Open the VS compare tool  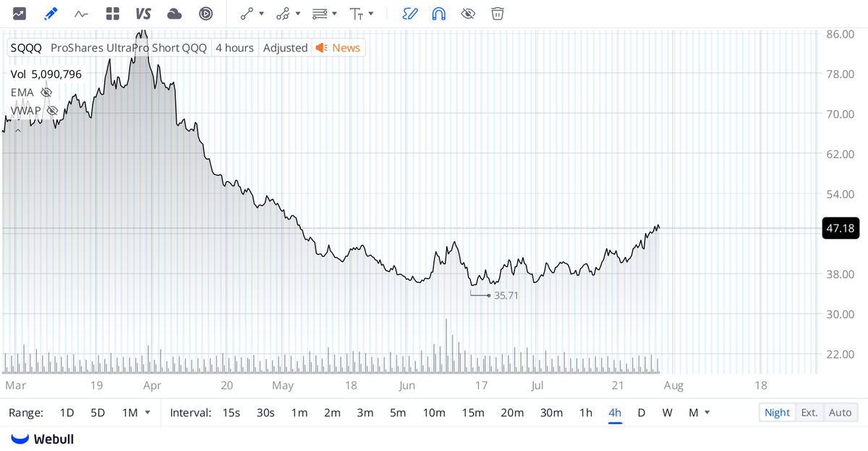click(143, 13)
